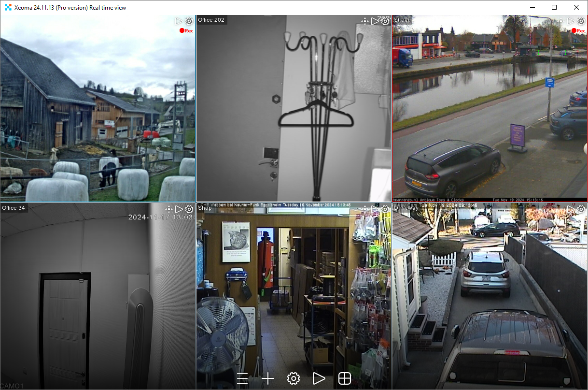This screenshot has width=588, height=390.
Task: Open the main menu list icon
Action: [242, 378]
